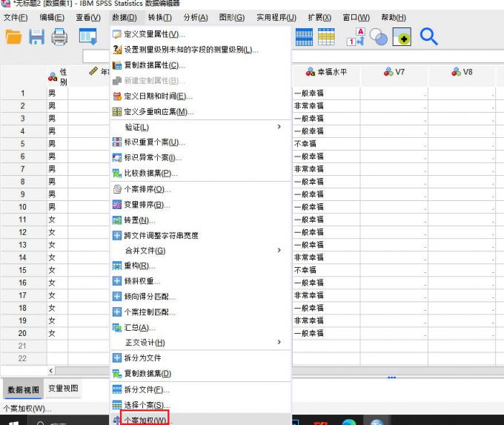Click the Sort Variables icon
Screen dimensions: 504x425
pyautogui.click(x=117, y=205)
